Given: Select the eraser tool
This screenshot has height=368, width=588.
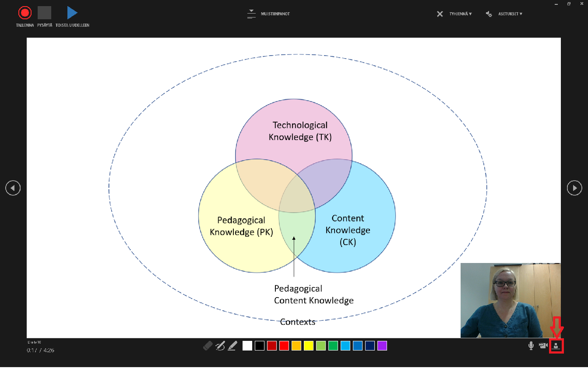Looking at the screenshot, I should coord(208,346).
